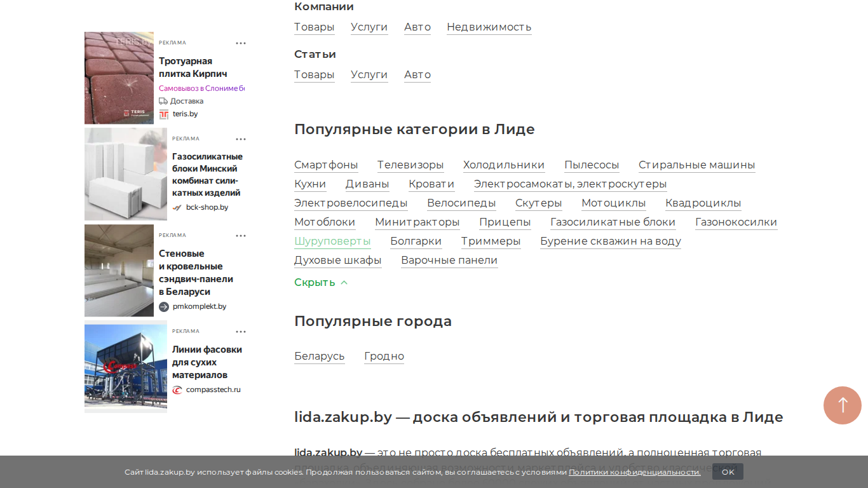
Task: Open options menu for Газосиликатные блоки ad
Action: click(241, 139)
